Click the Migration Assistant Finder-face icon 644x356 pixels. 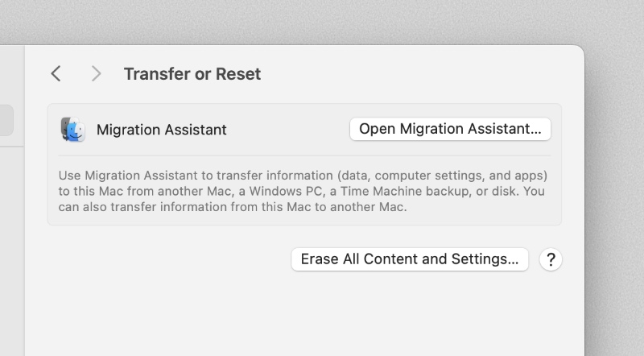(x=72, y=130)
